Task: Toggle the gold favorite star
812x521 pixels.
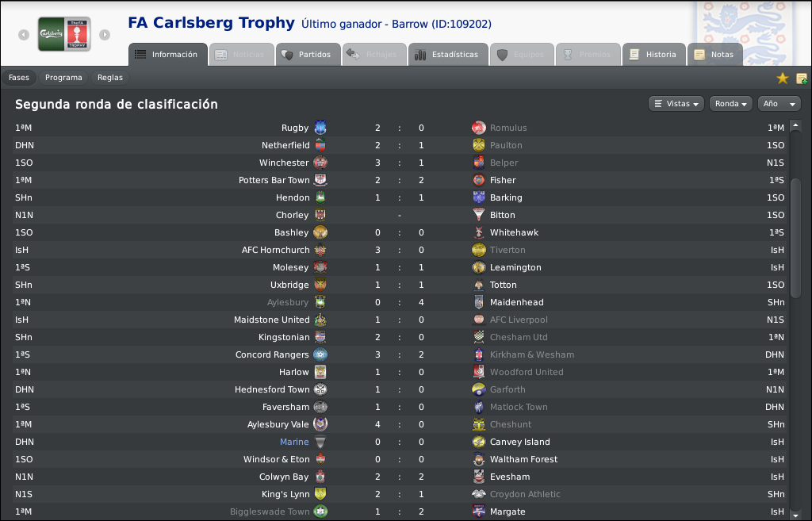Action: tap(783, 79)
